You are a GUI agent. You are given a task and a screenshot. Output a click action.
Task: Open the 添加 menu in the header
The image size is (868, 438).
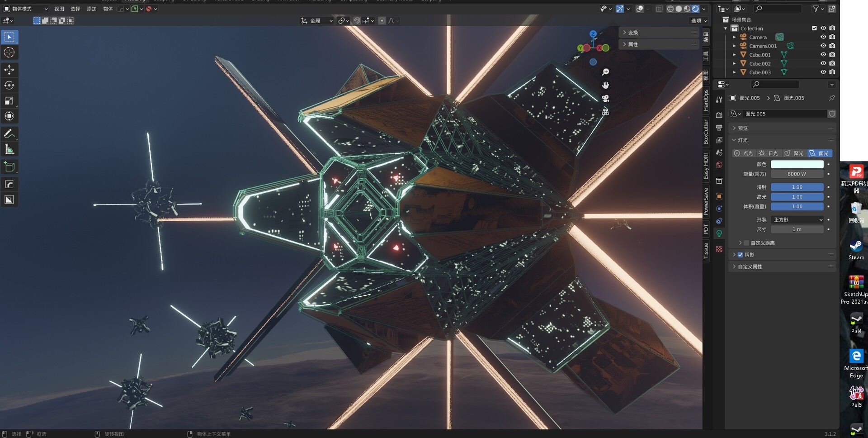point(91,9)
